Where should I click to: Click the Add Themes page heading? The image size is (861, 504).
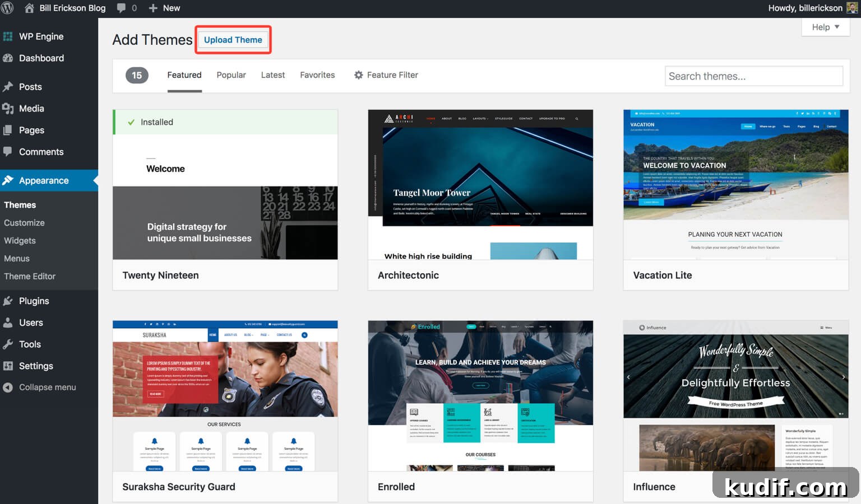tap(152, 40)
